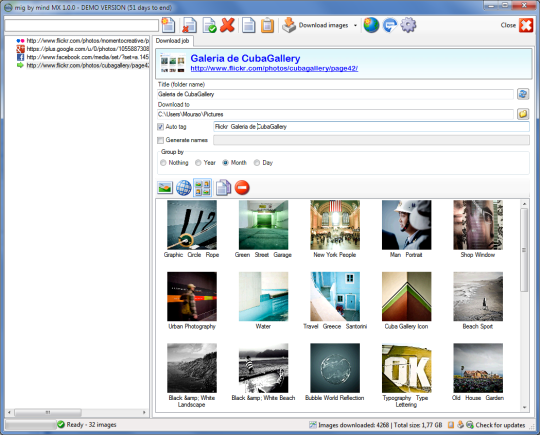540x435 pixels.
Task: Select the Day group by option
Action: 263,163
